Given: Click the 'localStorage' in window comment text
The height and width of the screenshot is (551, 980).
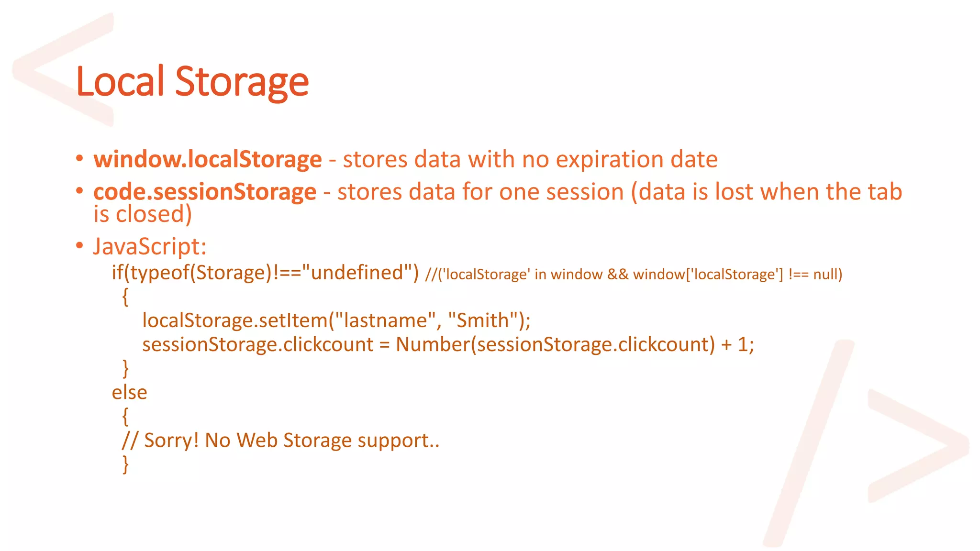Looking at the screenshot, I should pos(634,275).
